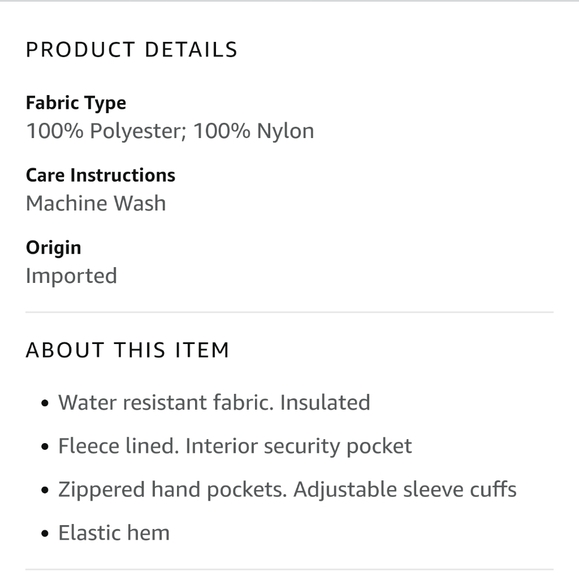Select the Care Instructions label
Screen dimensions: 579x580
(100, 175)
